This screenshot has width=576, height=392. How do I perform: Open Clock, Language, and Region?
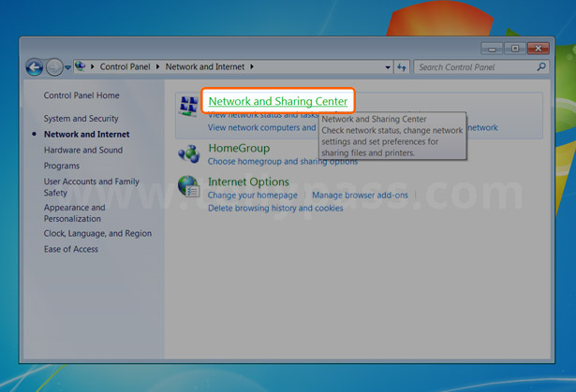coord(97,234)
